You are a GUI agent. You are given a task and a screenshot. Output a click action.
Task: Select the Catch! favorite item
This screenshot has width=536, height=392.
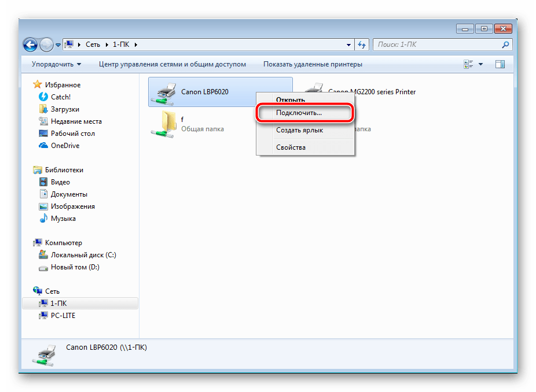(60, 97)
